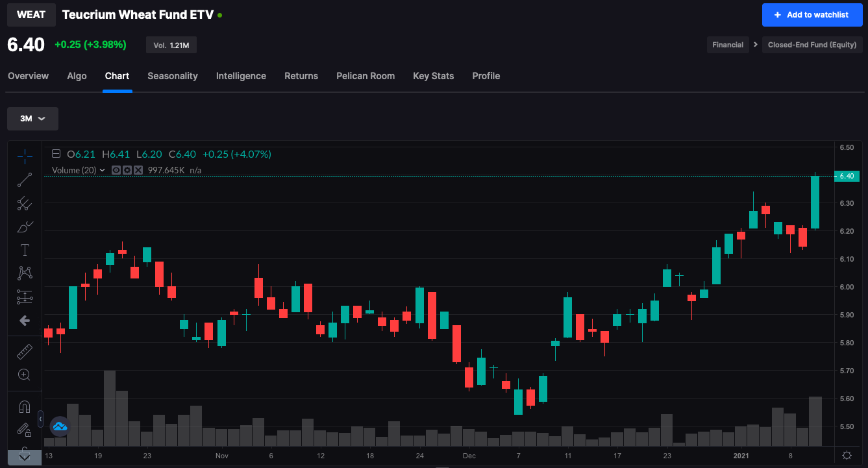Toggle Volume indicator visibility eye icon
Image resolution: width=868 pixels, height=468 pixels.
[x=116, y=170]
